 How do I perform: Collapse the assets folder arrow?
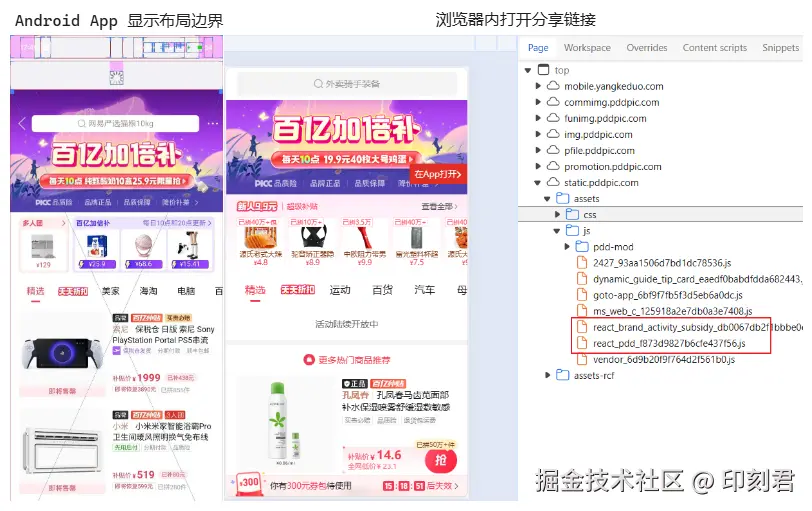[547, 199]
